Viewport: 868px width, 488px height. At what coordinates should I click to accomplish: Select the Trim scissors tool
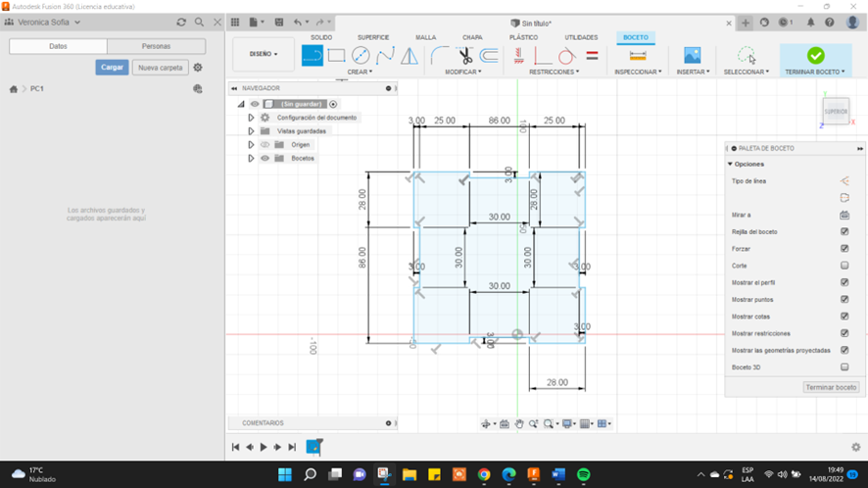click(464, 56)
